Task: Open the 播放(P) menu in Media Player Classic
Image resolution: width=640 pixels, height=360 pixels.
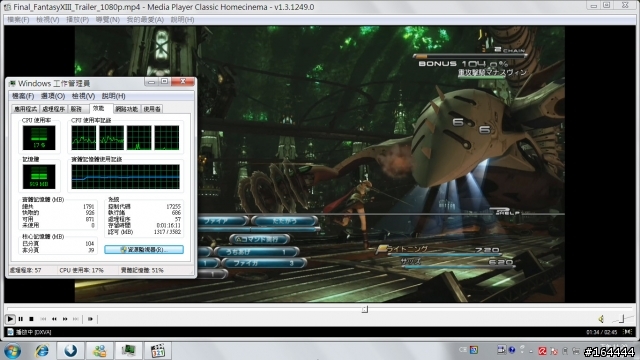Action: click(x=78, y=20)
